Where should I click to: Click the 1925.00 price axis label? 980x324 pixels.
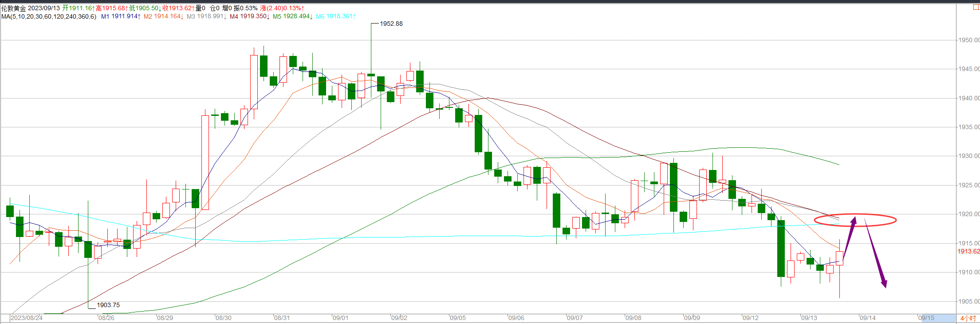pyautogui.click(x=969, y=185)
